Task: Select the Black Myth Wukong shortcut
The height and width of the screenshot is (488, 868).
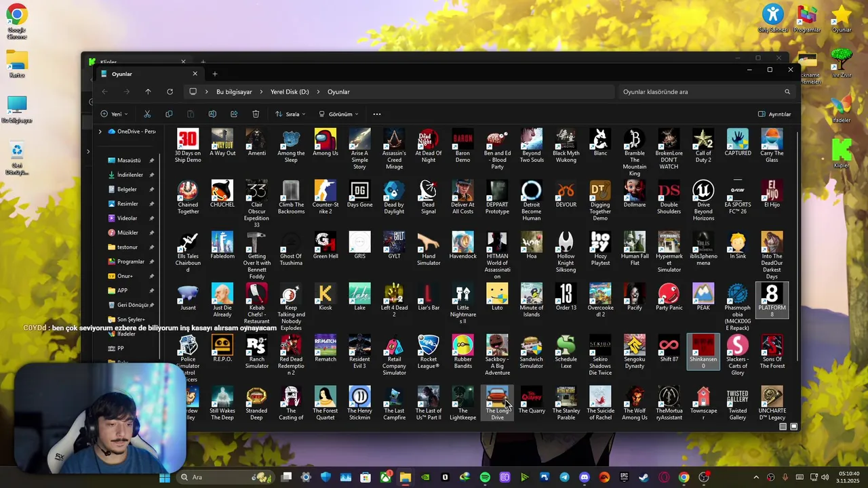Action: [566, 146]
